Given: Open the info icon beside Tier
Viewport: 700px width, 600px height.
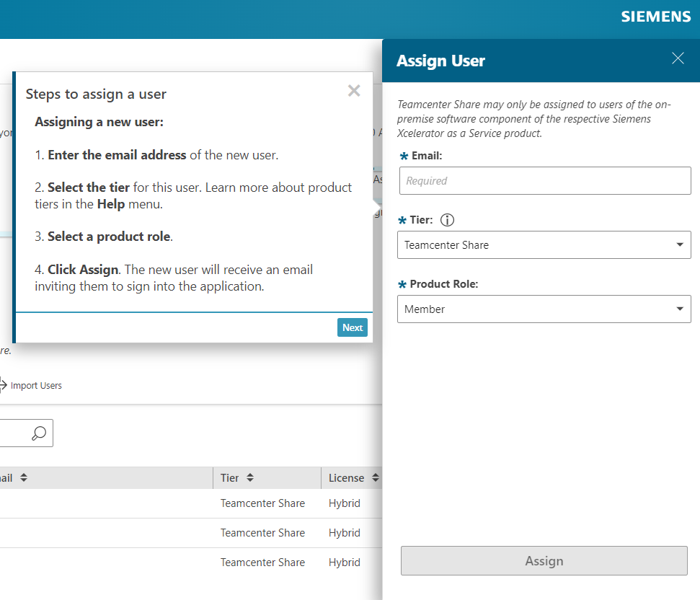Looking at the screenshot, I should [447, 220].
